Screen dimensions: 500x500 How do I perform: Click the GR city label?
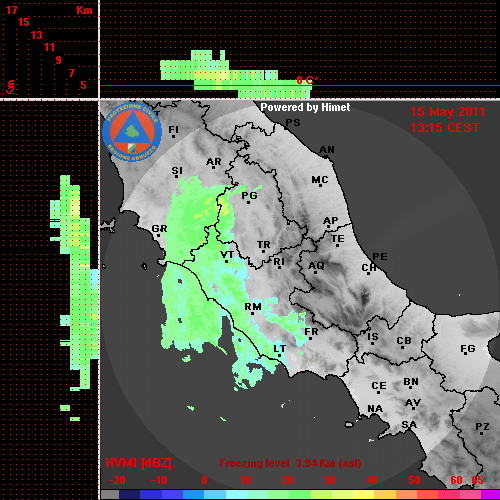click(x=159, y=229)
